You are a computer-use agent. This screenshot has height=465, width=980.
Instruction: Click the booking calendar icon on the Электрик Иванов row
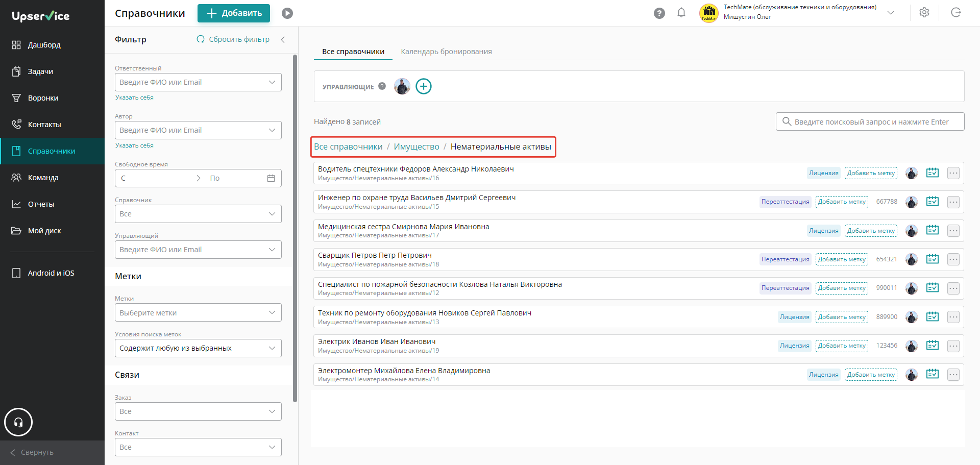(x=933, y=346)
